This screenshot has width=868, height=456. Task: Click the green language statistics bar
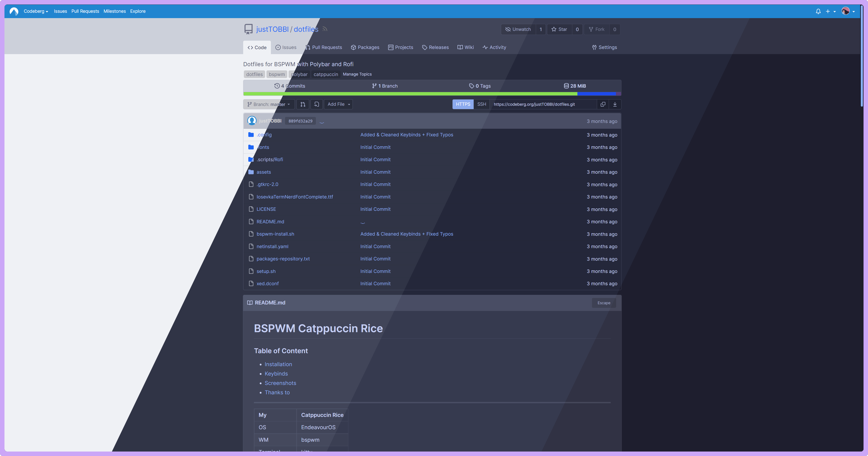click(x=410, y=94)
